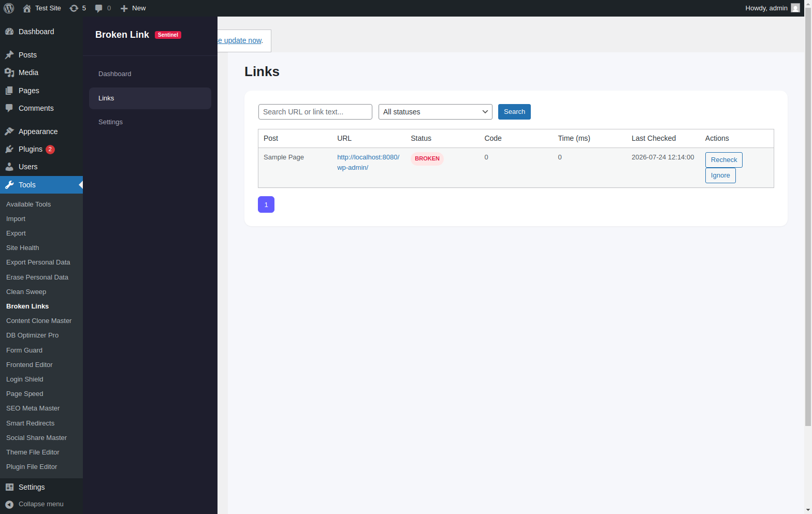
Task: Open the Test Site home icon
Action: [x=27, y=8]
